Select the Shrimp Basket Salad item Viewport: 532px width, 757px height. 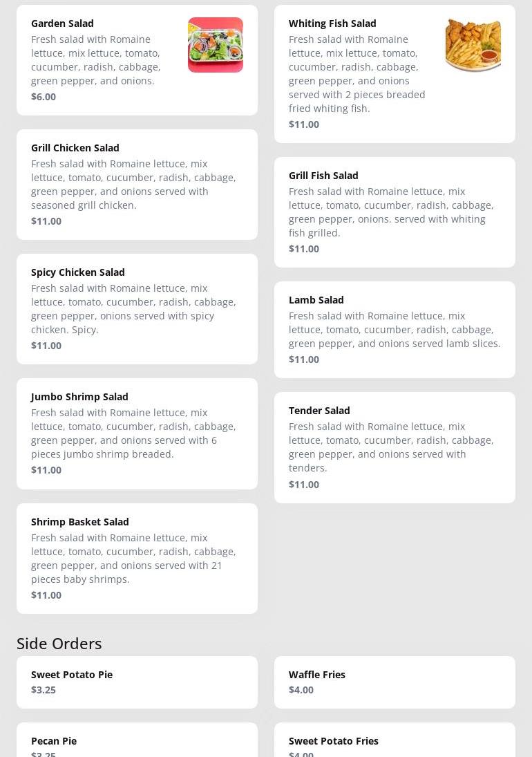137,558
